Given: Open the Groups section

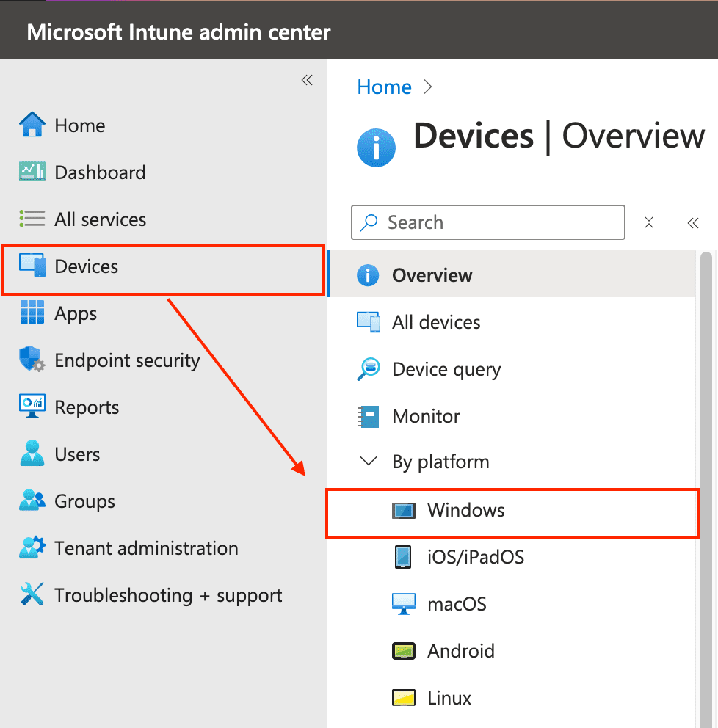Looking at the screenshot, I should pos(32,501).
